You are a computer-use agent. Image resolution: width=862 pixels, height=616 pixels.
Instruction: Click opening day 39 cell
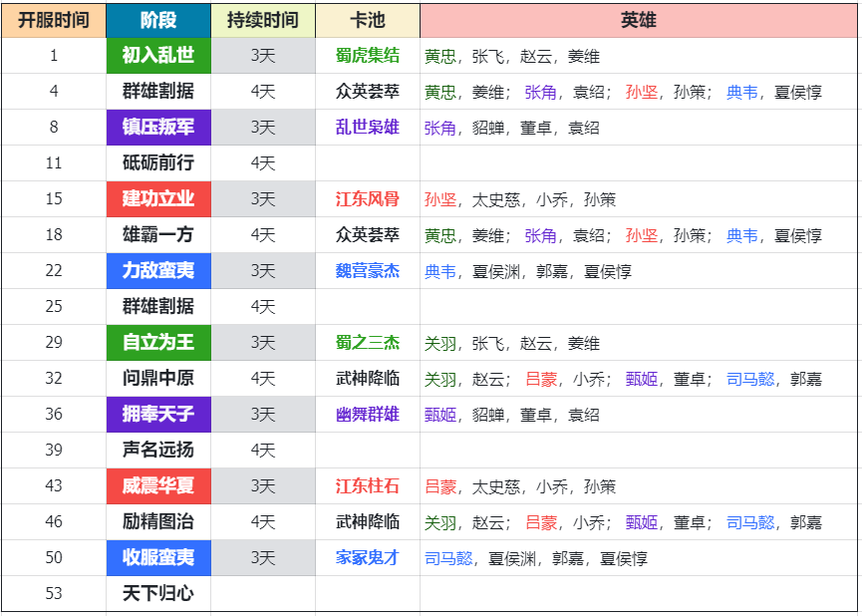click(54, 450)
